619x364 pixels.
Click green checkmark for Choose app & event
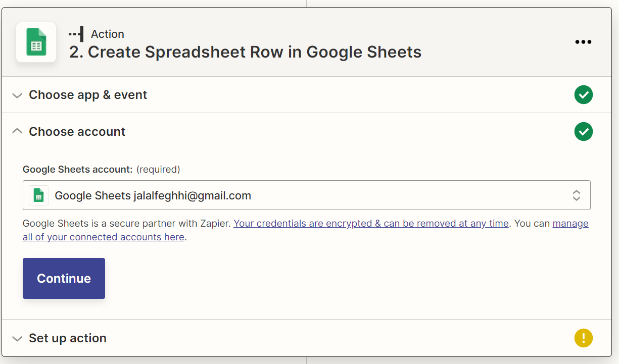584,95
